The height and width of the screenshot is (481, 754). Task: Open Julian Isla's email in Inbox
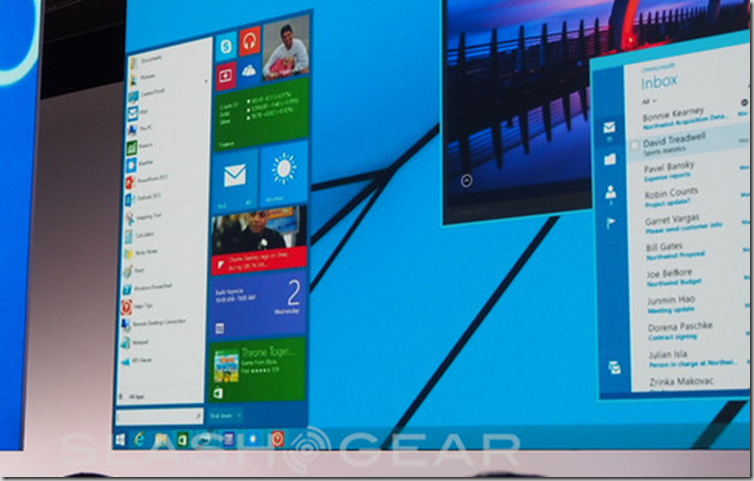692,358
